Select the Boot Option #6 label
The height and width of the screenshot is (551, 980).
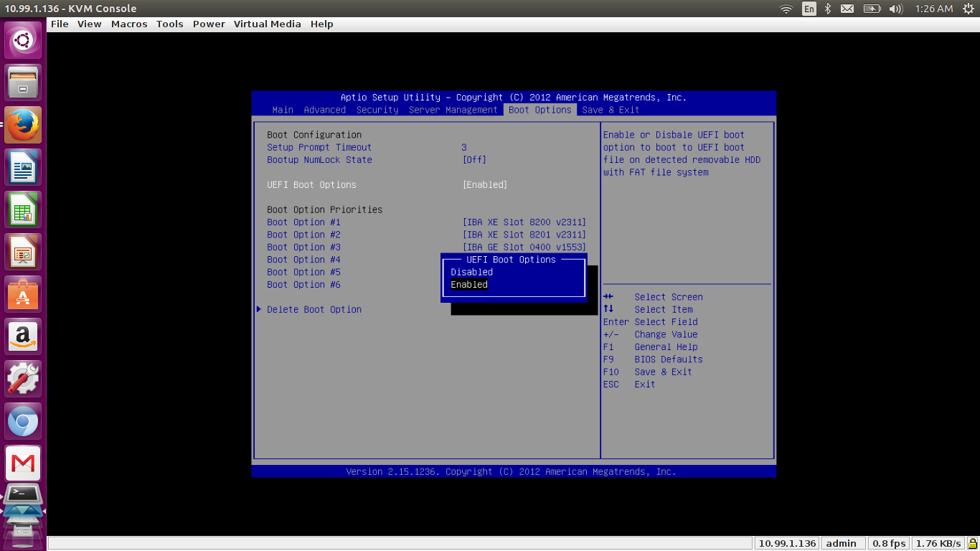pyautogui.click(x=303, y=285)
